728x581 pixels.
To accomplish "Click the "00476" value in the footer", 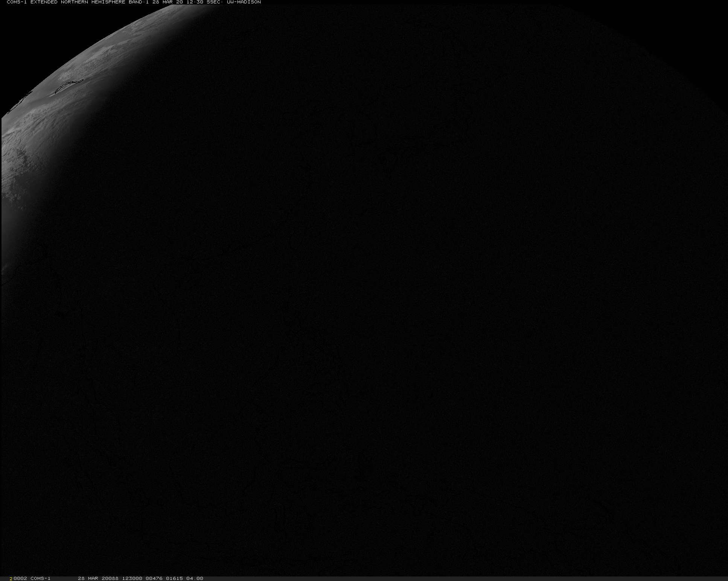I will (x=154, y=578).
